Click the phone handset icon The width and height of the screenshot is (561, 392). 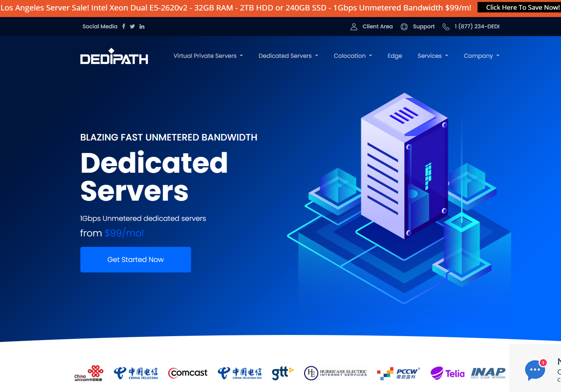click(446, 26)
